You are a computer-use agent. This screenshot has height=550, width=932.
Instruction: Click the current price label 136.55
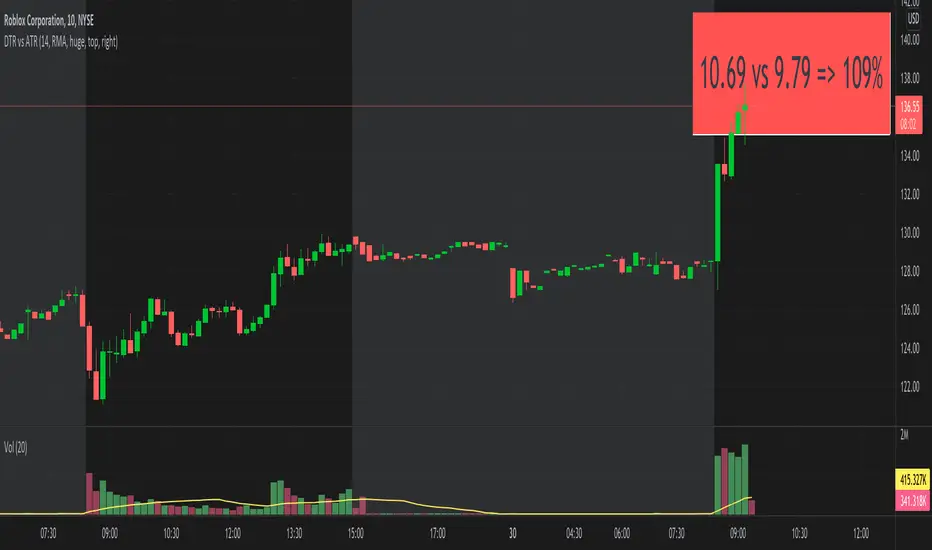tap(909, 107)
